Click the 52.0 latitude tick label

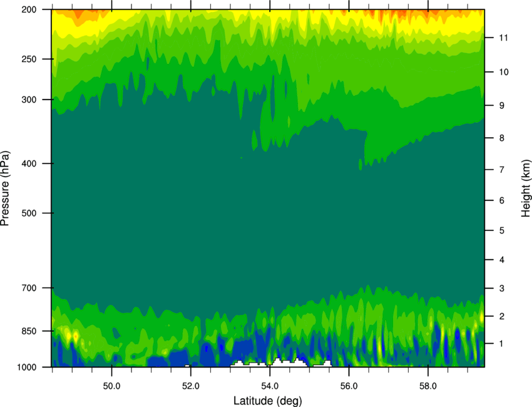[x=191, y=386]
